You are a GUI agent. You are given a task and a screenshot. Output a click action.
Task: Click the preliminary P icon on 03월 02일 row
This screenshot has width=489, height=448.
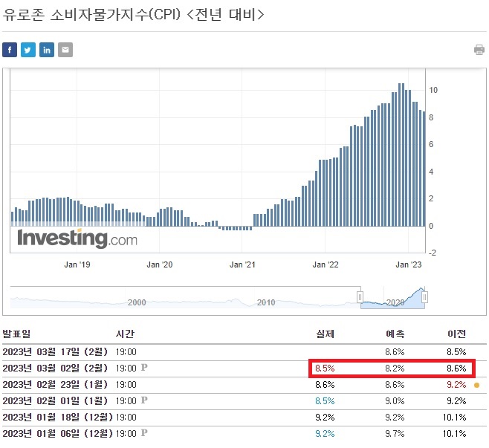pos(144,367)
